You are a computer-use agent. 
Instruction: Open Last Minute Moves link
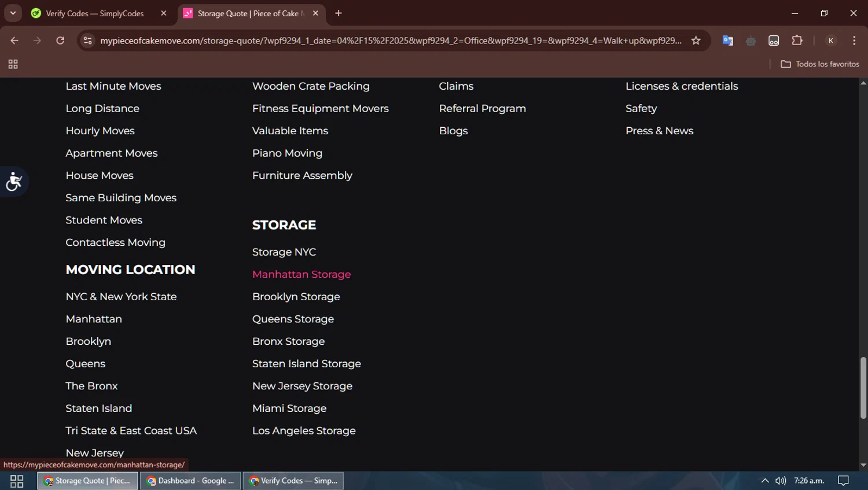113,86
